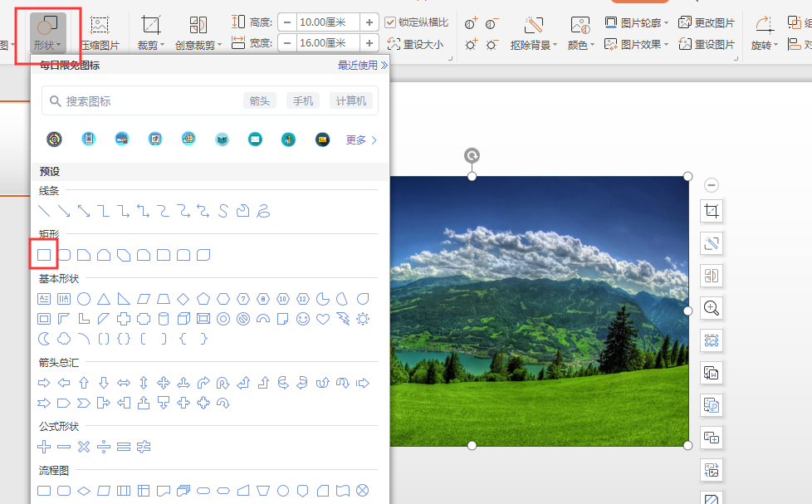Choose the up block arrow shape

click(84, 383)
